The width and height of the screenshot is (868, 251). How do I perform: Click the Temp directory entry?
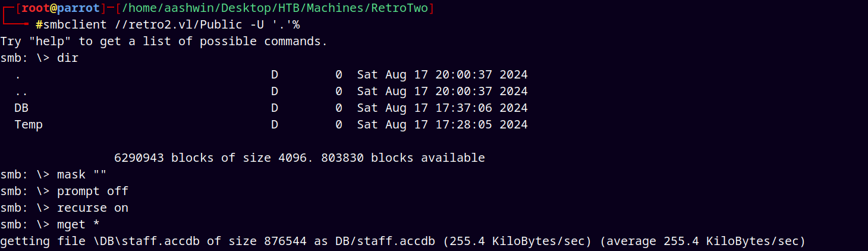tap(29, 125)
